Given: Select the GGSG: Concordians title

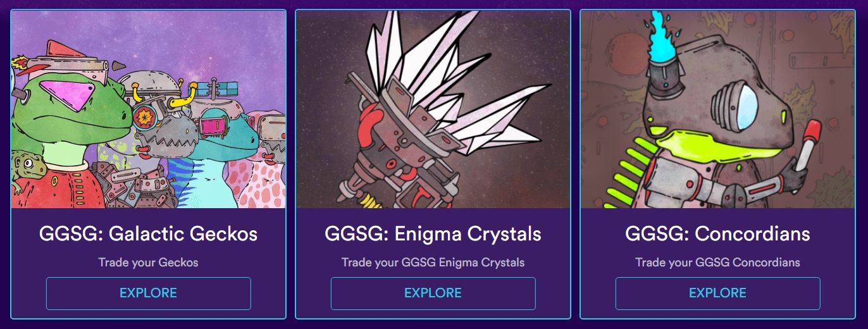Looking at the screenshot, I should [x=717, y=234].
